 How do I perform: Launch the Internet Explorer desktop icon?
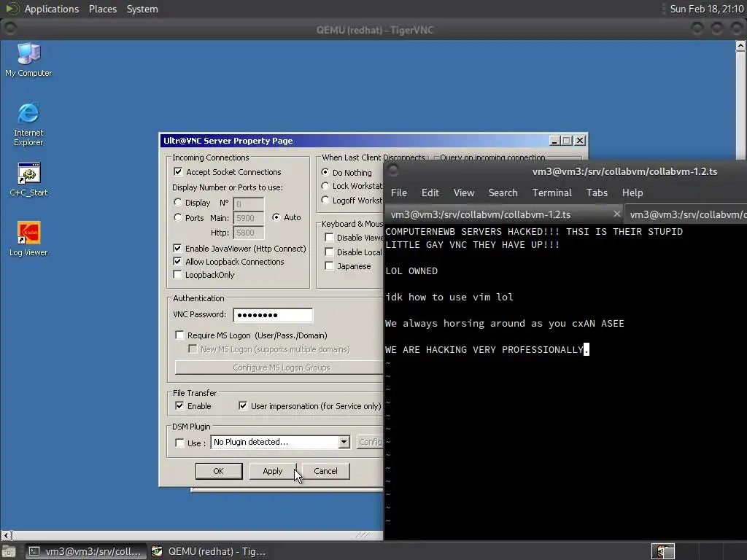click(28, 124)
